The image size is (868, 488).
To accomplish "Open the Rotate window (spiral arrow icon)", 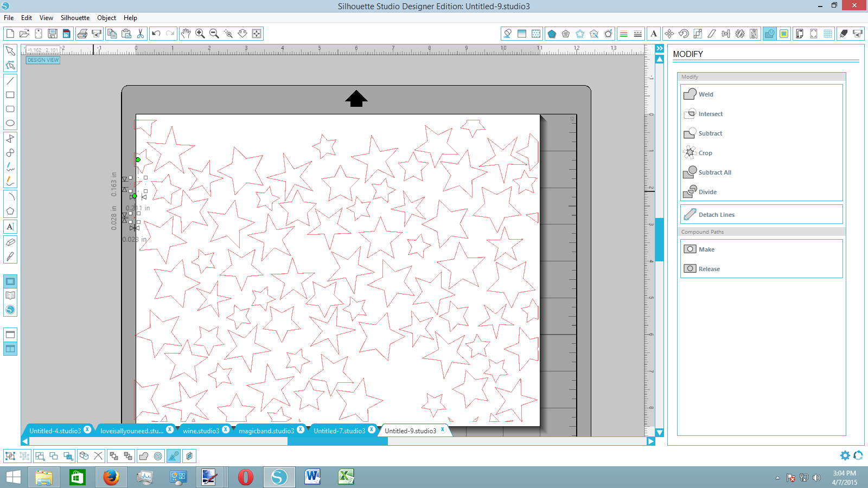I will [x=684, y=34].
